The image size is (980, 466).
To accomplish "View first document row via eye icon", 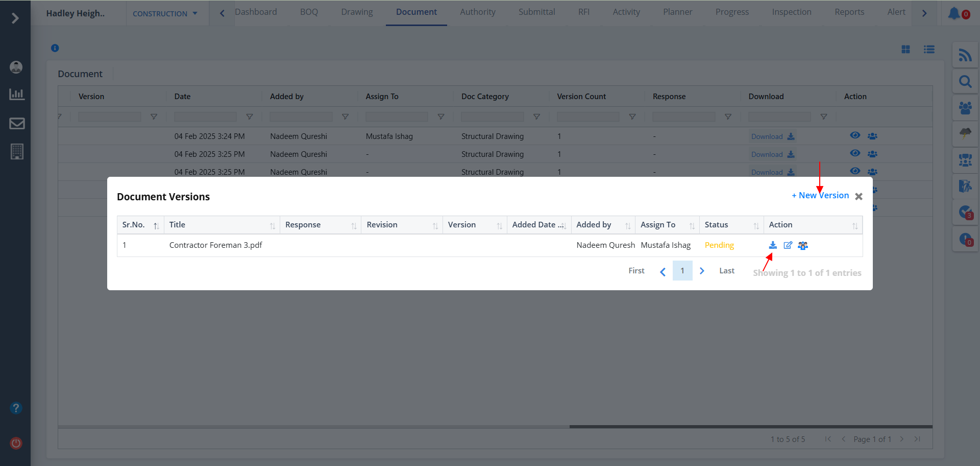I will [855, 135].
